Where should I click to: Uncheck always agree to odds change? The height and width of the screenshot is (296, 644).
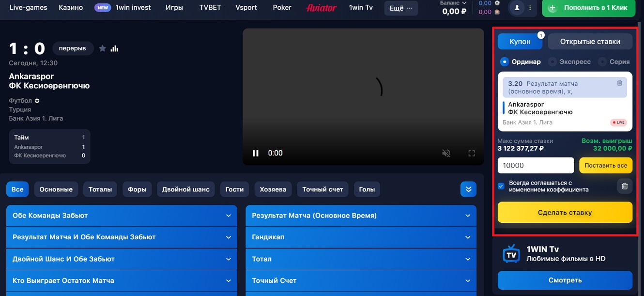pos(502,186)
